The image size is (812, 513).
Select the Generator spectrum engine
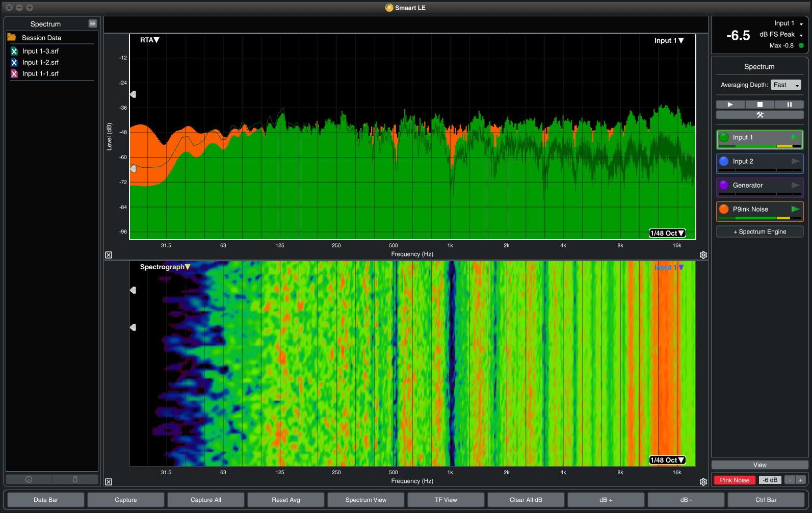point(760,187)
